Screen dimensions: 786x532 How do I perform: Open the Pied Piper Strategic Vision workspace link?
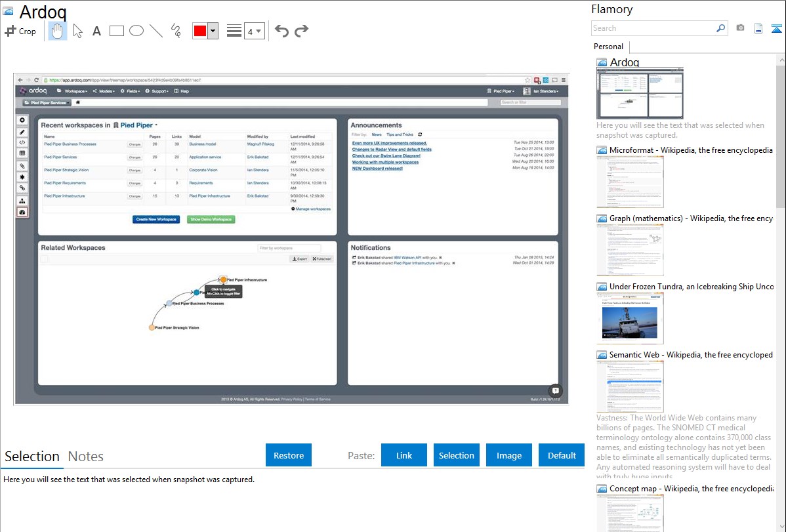[66, 170]
